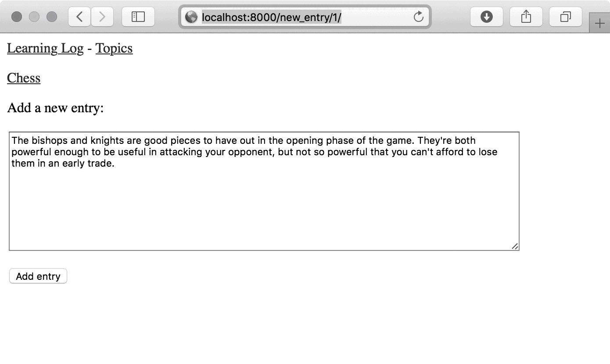The height and width of the screenshot is (364, 610).
Task: Show the Safari sidebar
Action: click(138, 17)
